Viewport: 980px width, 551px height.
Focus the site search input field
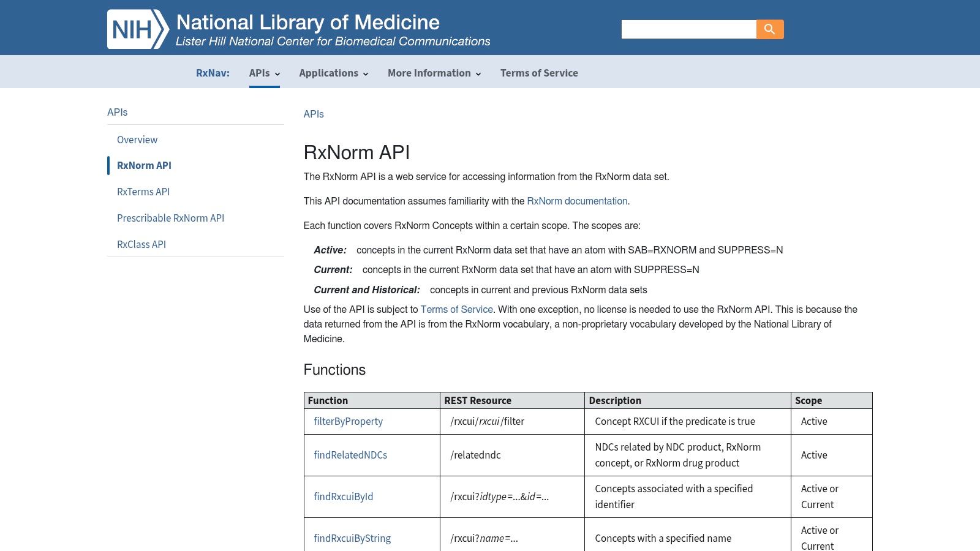coord(688,29)
